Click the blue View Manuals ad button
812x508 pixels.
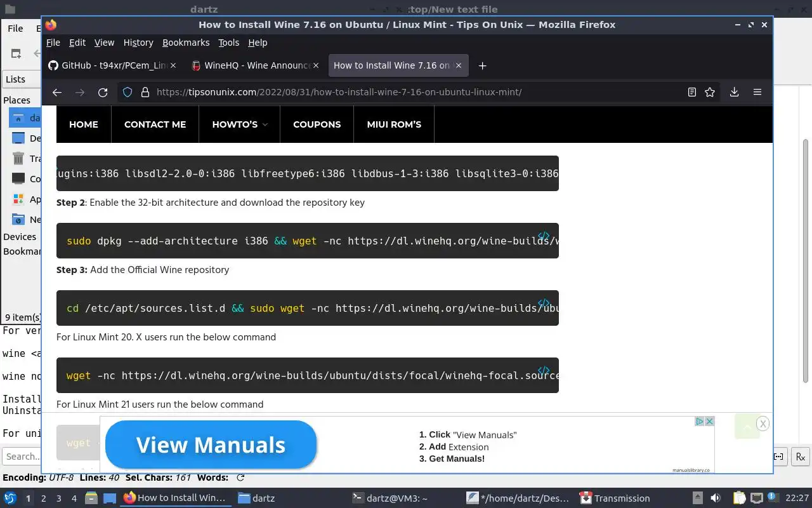tap(211, 444)
